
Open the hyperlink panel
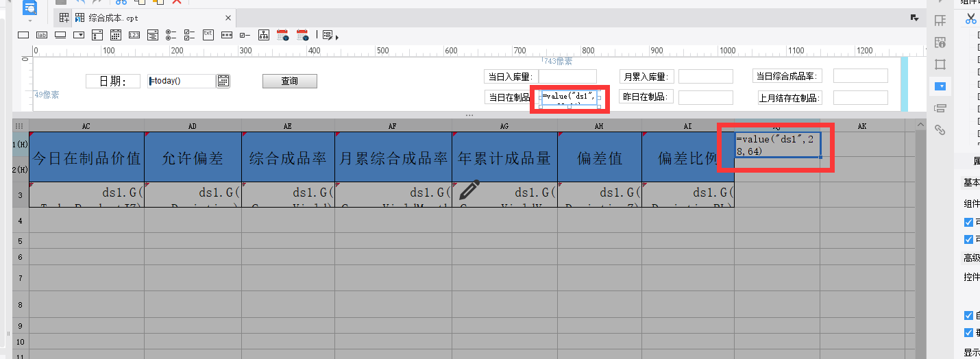[940, 129]
